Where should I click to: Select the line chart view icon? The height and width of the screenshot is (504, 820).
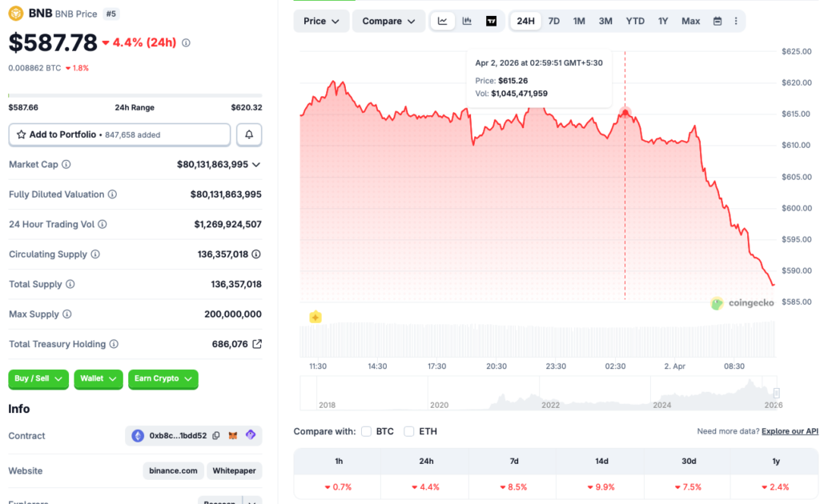point(442,21)
